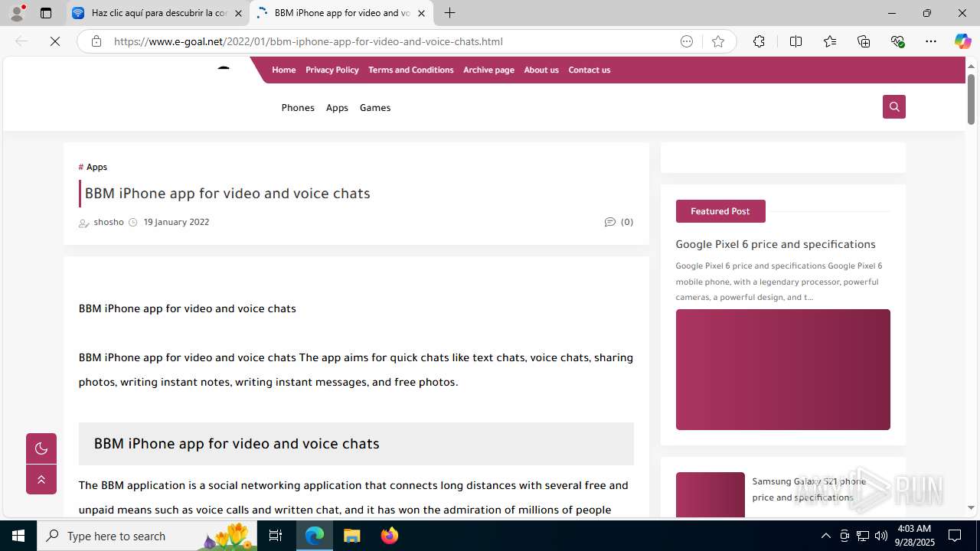Screen dimensions: 980x551
Task: Launch Firefox from taskbar
Action: point(390,536)
